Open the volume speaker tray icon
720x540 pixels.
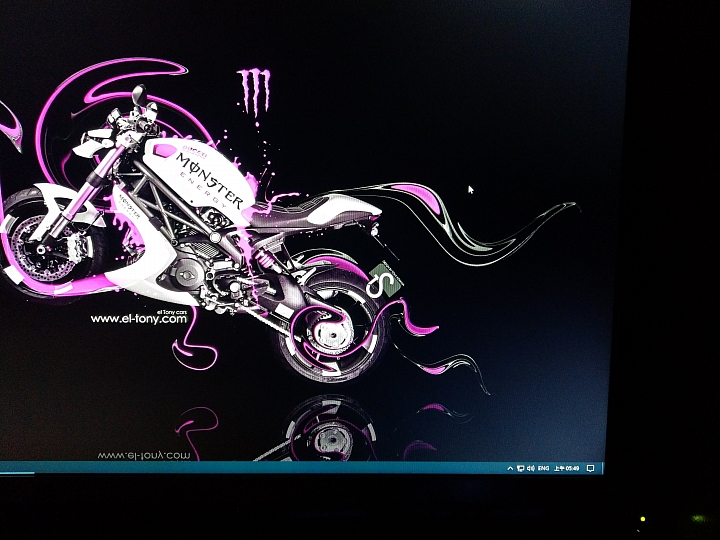(531, 469)
